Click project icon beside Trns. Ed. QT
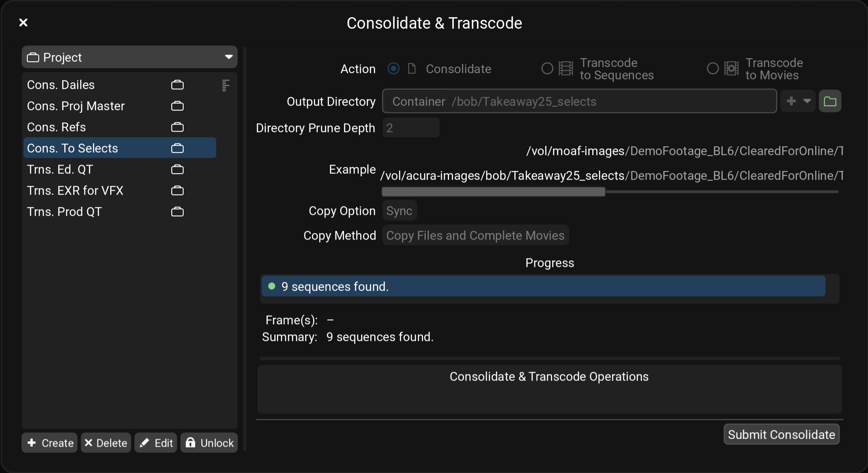This screenshot has width=868, height=473. click(x=177, y=170)
